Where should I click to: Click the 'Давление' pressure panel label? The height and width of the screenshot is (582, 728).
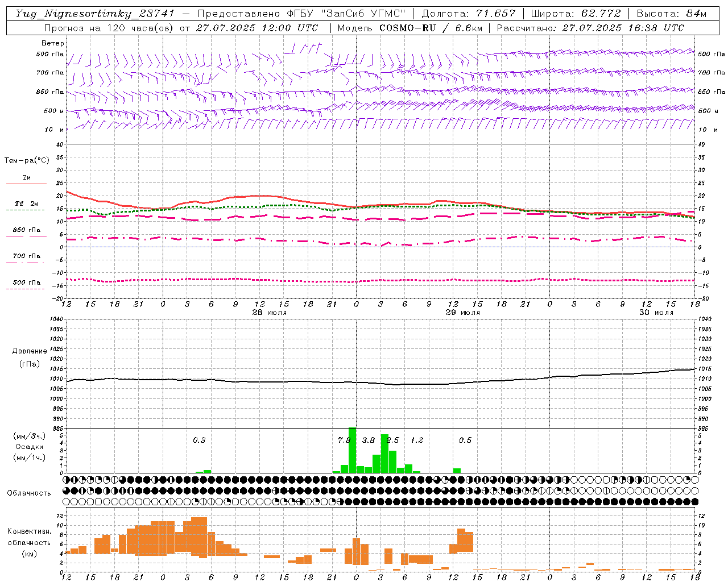30,351
